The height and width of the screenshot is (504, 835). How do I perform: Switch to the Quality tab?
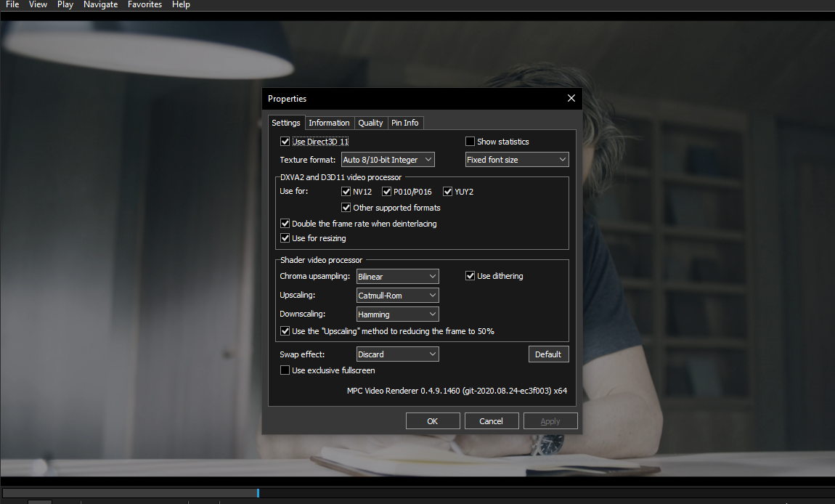[370, 123]
